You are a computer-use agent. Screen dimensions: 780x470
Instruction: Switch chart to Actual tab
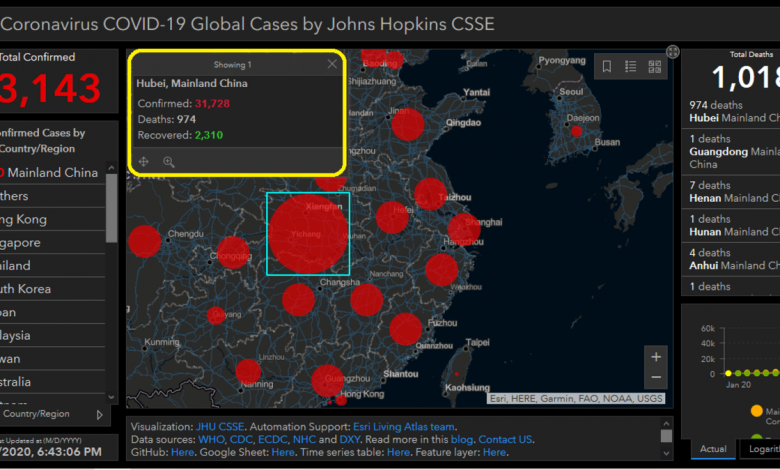coord(713,449)
